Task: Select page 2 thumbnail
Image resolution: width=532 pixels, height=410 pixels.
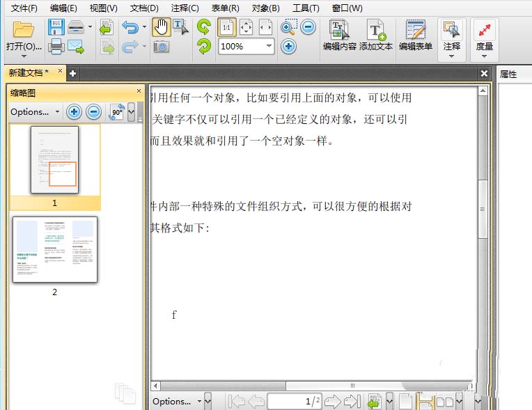Action: coord(55,250)
